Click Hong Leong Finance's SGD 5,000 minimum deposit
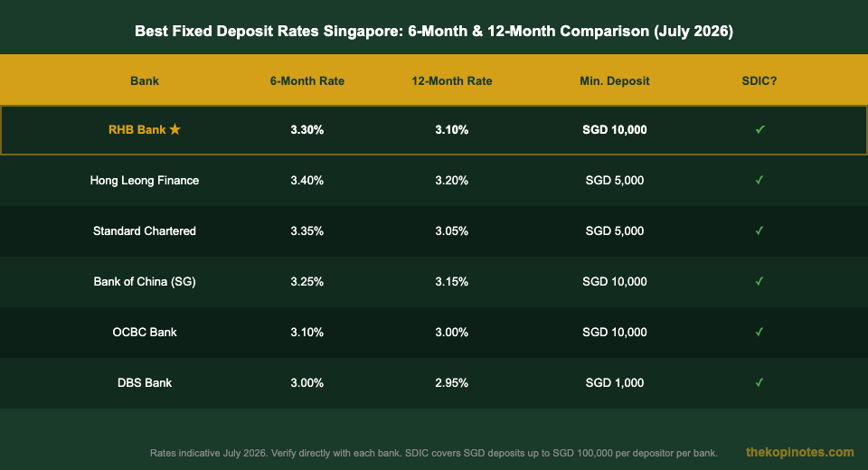Image resolution: width=868 pixels, height=470 pixels. (x=615, y=180)
